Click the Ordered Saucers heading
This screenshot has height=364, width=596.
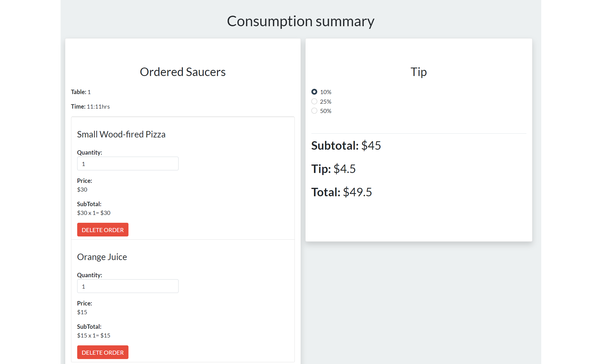point(183,72)
